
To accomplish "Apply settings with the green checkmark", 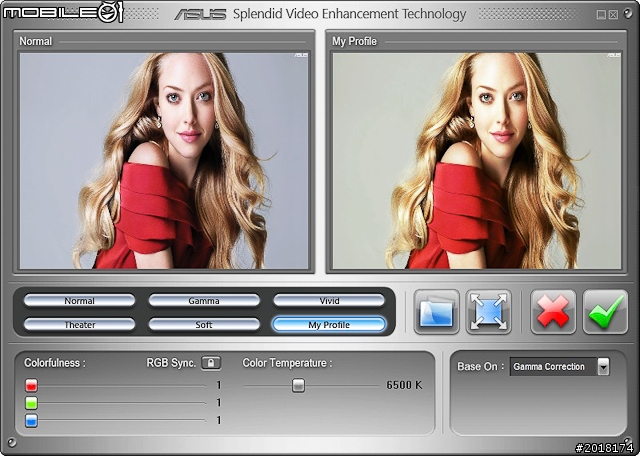I will 605,312.
